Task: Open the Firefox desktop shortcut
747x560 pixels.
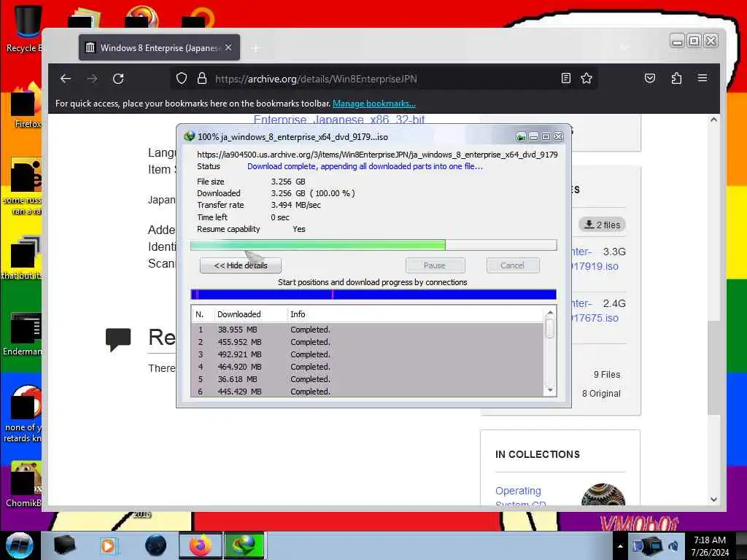Action: tap(24, 105)
